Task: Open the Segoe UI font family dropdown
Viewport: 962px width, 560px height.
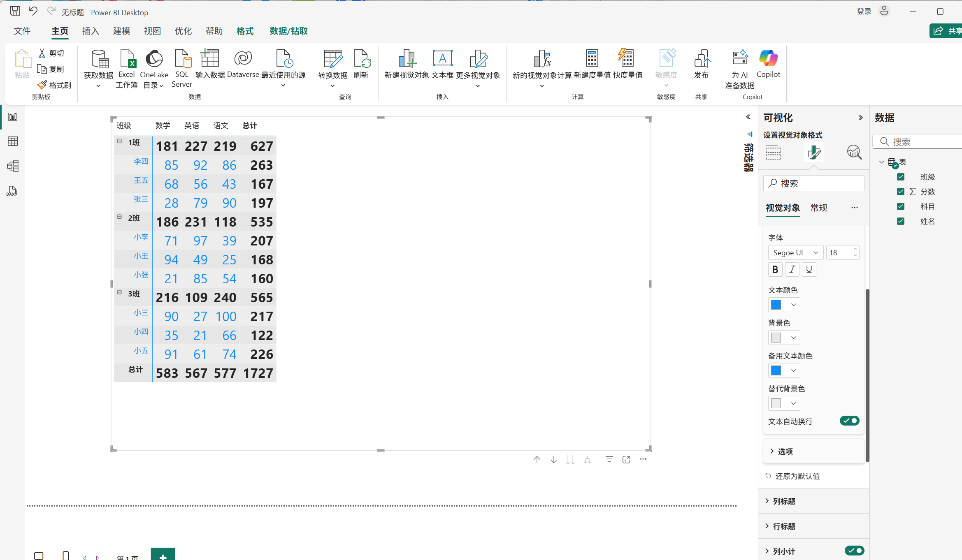Action: point(795,252)
